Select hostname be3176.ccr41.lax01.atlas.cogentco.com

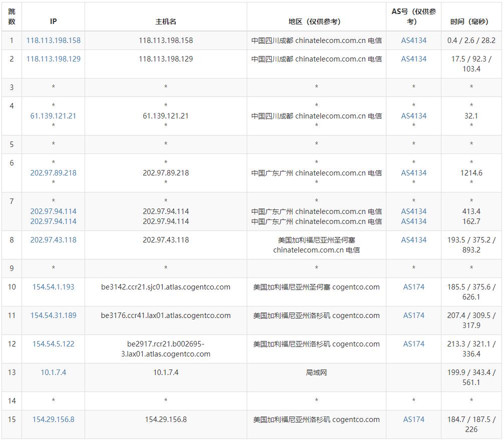(x=166, y=315)
